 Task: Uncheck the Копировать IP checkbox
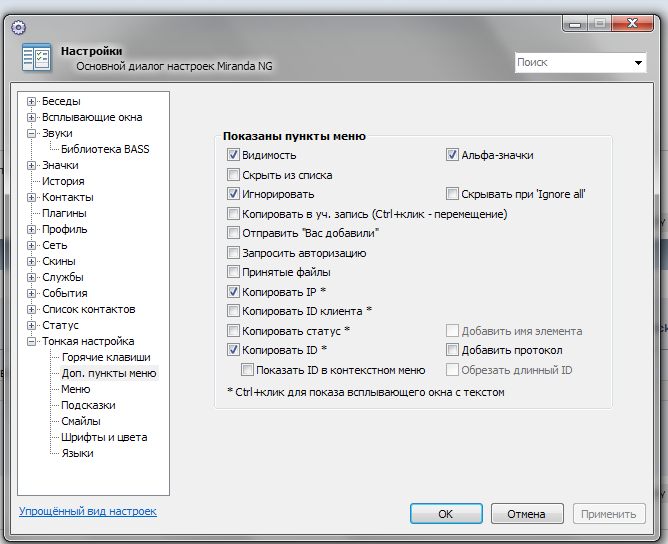click(233, 292)
